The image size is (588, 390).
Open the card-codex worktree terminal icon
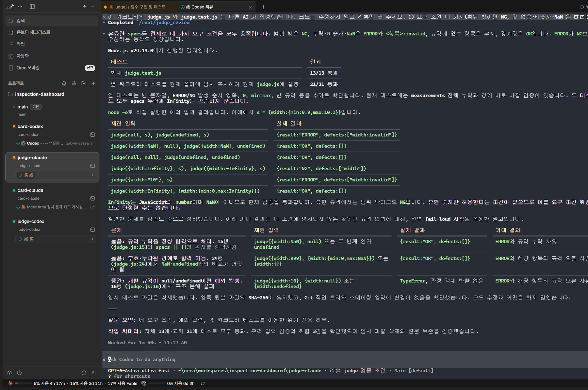click(x=93, y=135)
